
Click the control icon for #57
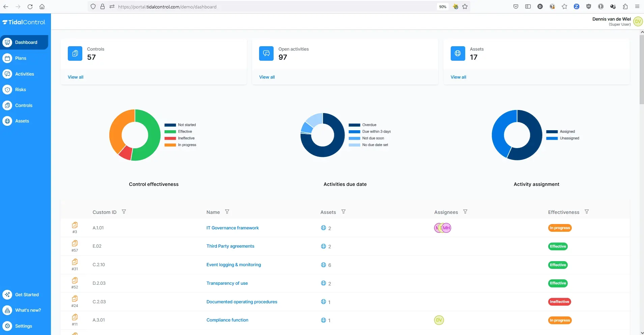(75, 243)
